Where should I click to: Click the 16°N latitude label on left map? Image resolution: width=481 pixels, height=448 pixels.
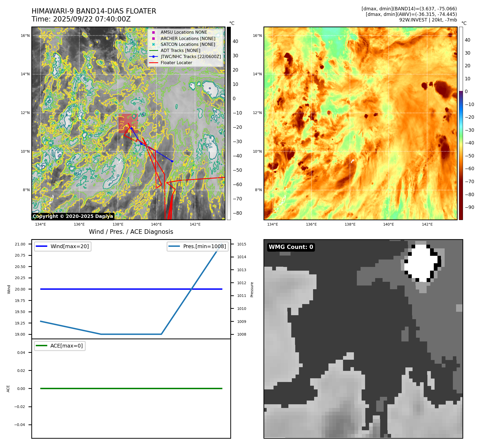tap(25, 36)
